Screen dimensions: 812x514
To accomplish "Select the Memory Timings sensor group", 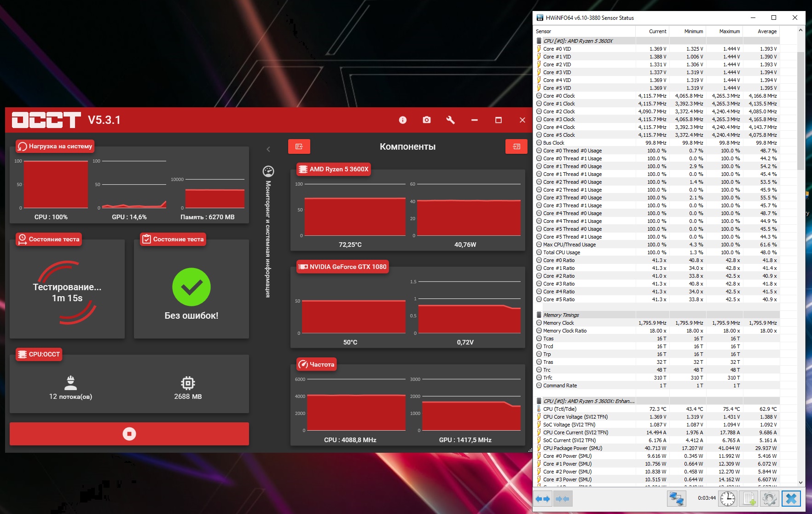I will (x=657, y=315).
